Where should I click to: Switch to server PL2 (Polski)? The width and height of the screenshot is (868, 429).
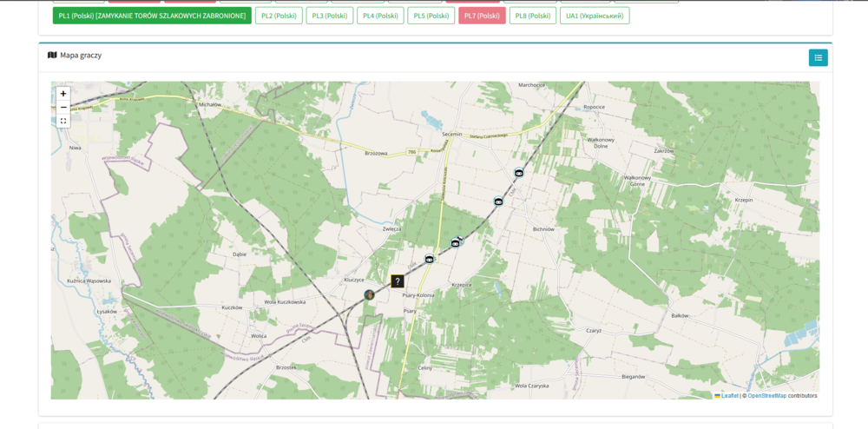point(279,16)
